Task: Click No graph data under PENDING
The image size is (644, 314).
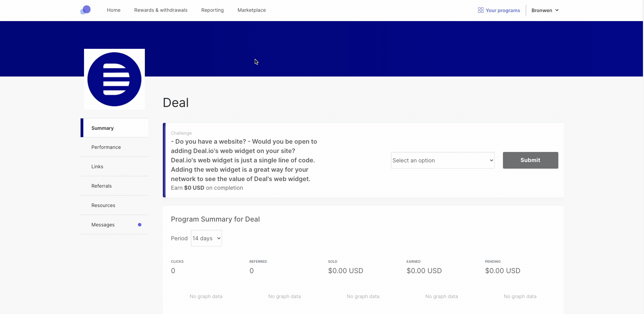Action: pos(520,296)
